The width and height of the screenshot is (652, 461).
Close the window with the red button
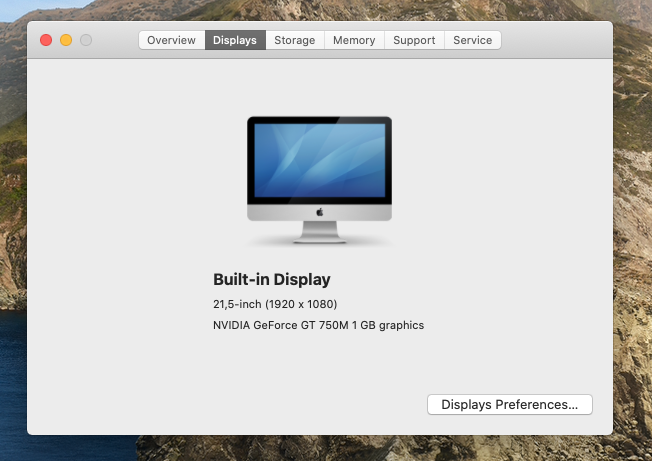46,40
